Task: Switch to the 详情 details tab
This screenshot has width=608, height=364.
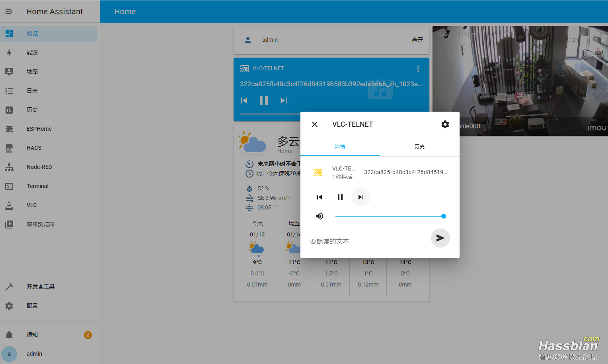Action: [340, 147]
